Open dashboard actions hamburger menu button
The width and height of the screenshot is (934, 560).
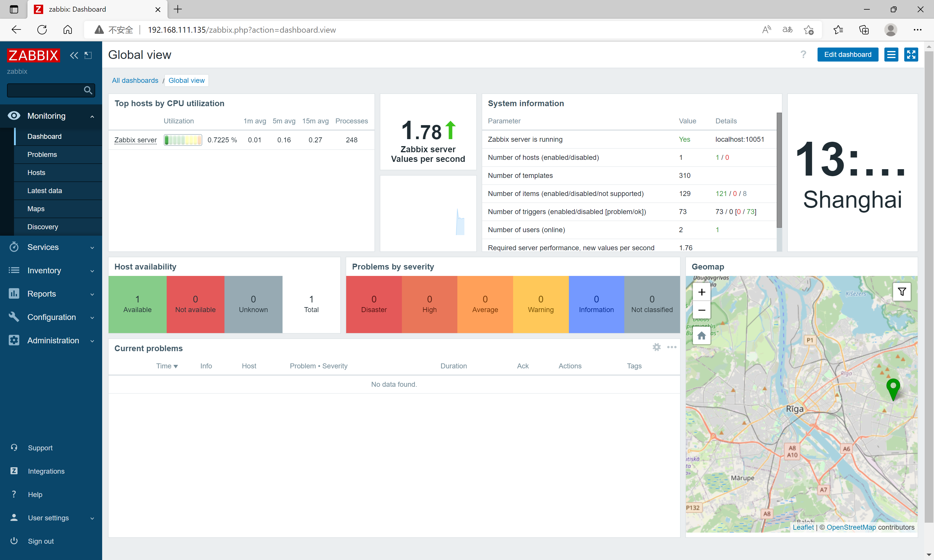pyautogui.click(x=891, y=55)
